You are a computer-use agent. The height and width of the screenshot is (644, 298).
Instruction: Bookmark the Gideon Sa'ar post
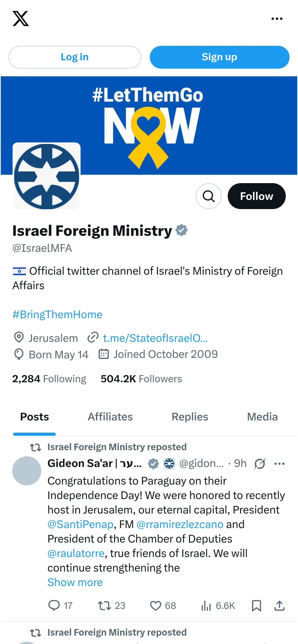click(x=256, y=606)
